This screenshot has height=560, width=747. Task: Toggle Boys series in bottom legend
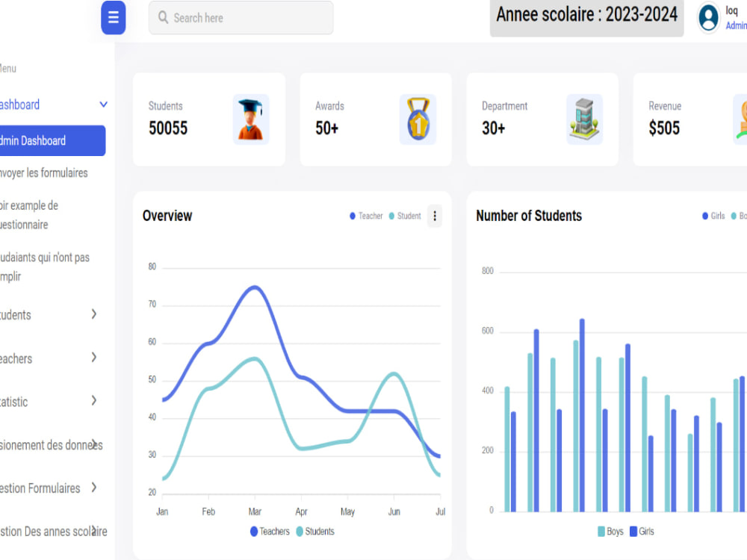(x=610, y=532)
